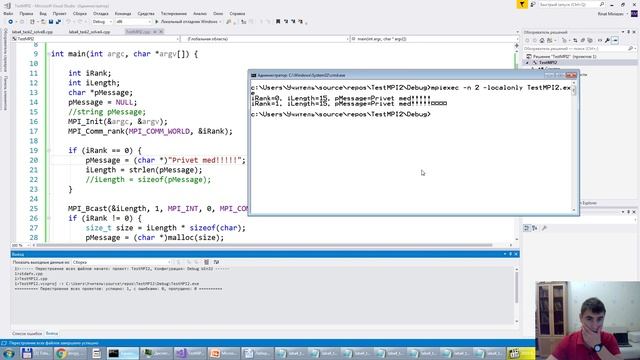Open the main function navigation dropdown
The width and height of the screenshot is (640, 360).
(434, 39)
